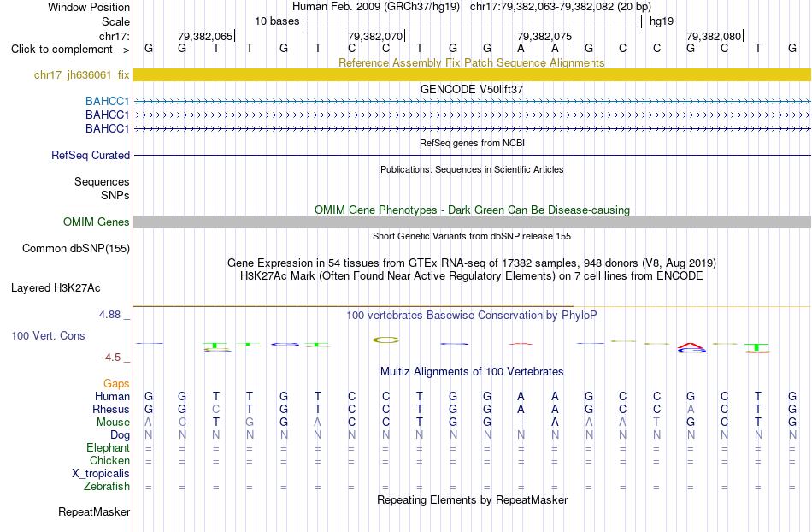Open the 'H3K27Ac Mark' ENCODE track title

pyautogui.click(x=471, y=275)
